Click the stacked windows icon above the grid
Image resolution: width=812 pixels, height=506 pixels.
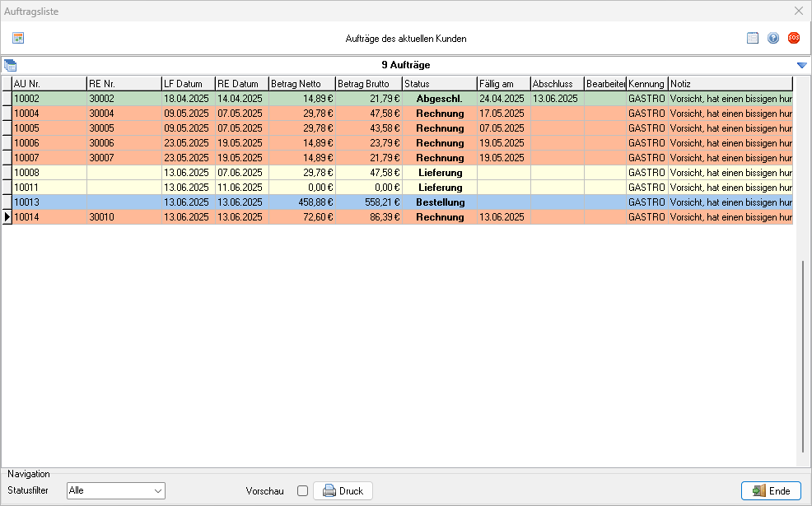(x=10, y=65)
